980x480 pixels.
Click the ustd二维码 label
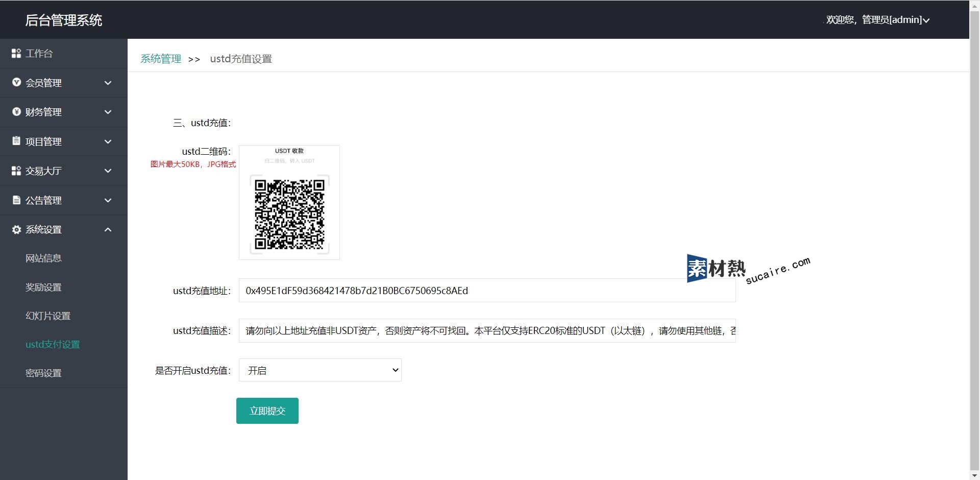pyautogui.click(x=206, y=151)
